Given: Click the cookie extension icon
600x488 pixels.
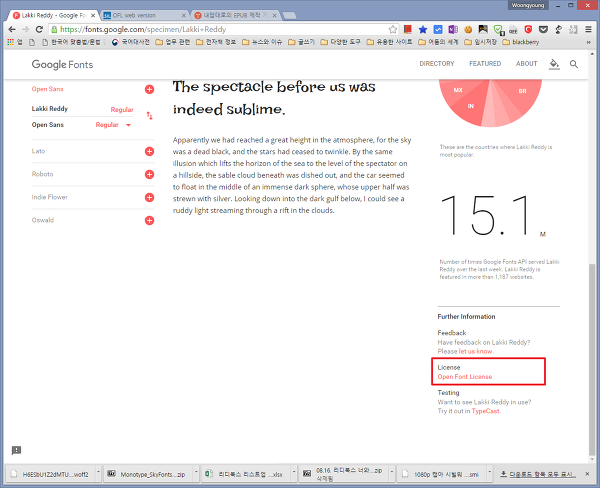Looking at the screenshot, I should [468, 29].
